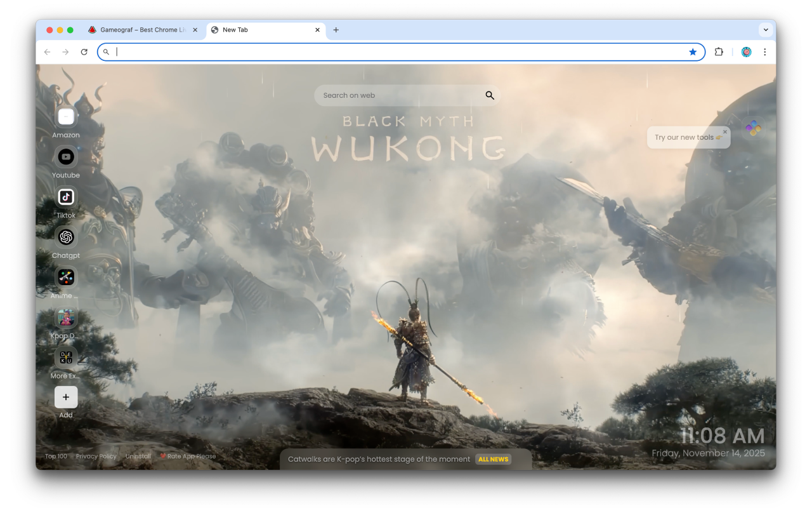Open the Top 100 link
This screenshot has width=812, height=508.
tap(56, 456)
